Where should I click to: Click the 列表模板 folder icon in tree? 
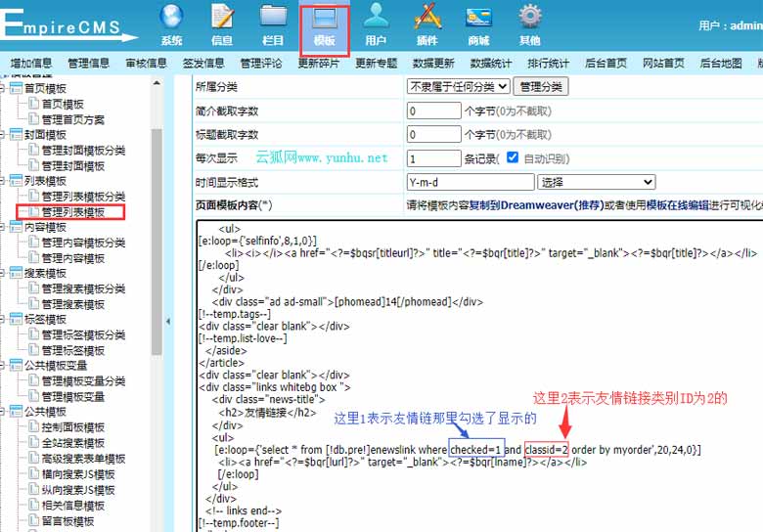pyautogui.click(x=16, y=180)
